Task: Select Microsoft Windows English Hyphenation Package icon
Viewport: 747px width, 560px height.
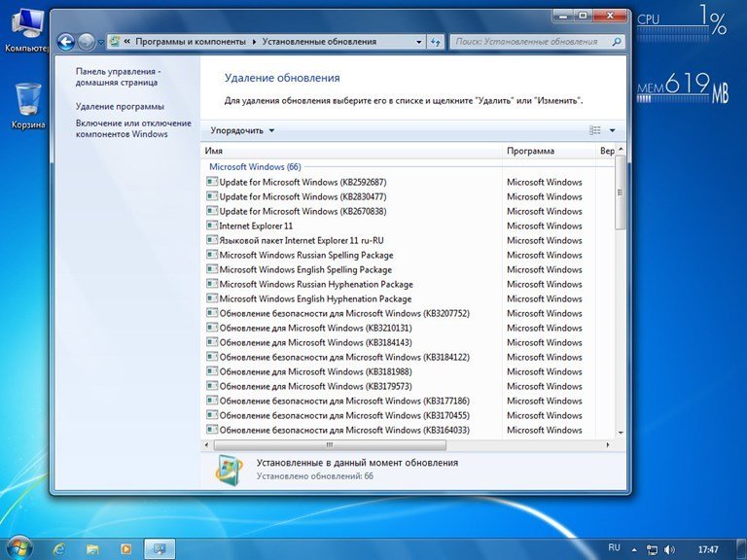Action: pos(212,298)
